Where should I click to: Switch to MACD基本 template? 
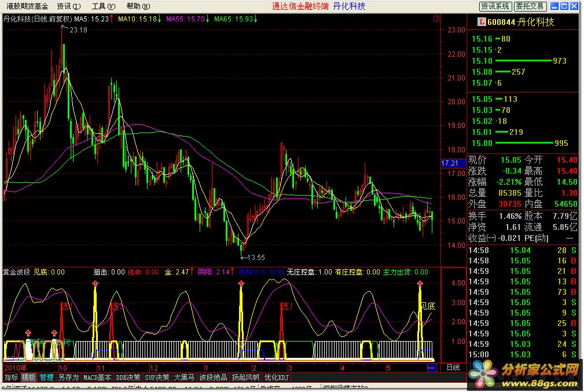point(97,378)
